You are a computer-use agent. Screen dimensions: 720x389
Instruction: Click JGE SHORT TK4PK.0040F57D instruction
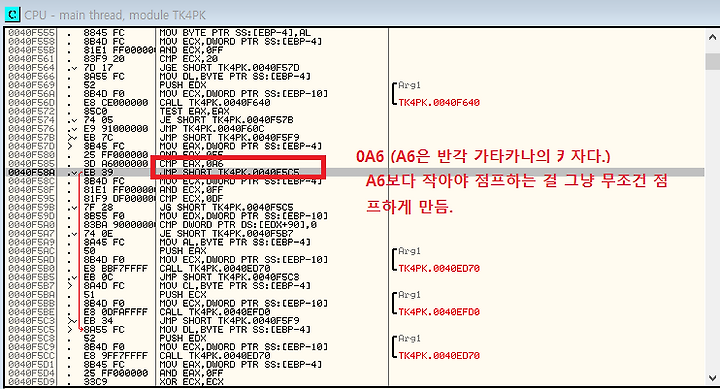pos(229,68)
